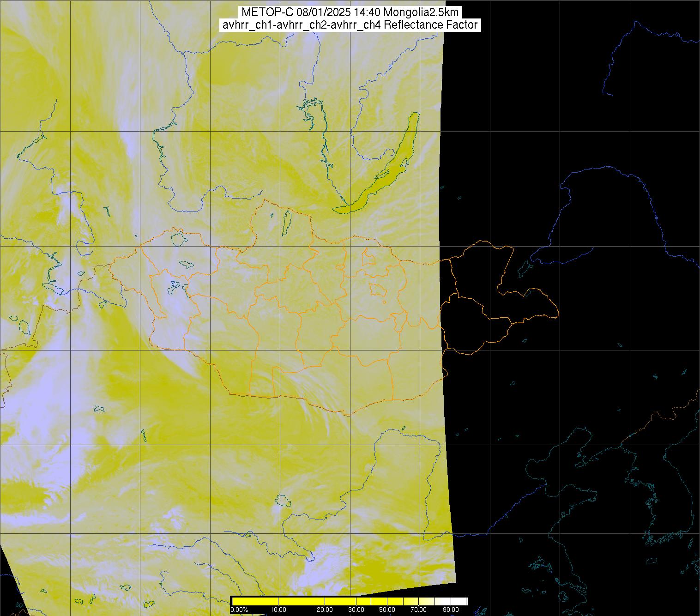Click the reflectance color scale bar
The height and width of the screenshot is (616, 700).
350,601
